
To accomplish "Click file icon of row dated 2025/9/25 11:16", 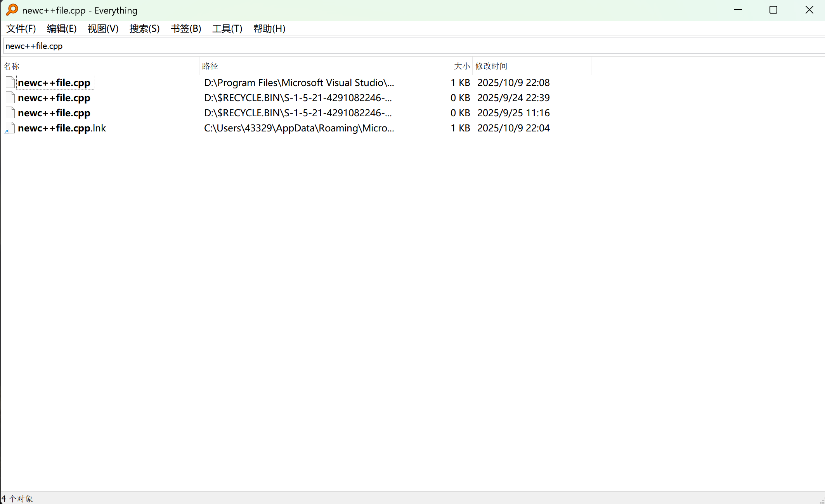I will click(x=10, y=112).
